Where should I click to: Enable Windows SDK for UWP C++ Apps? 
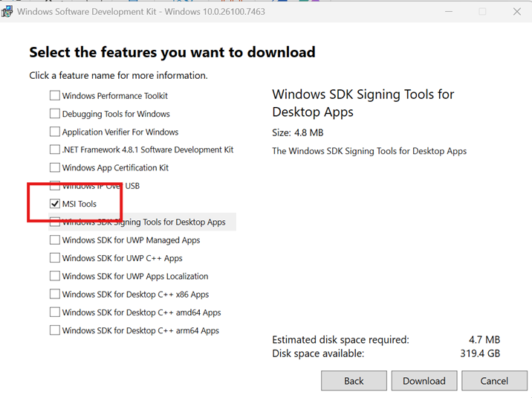(55, 257)
